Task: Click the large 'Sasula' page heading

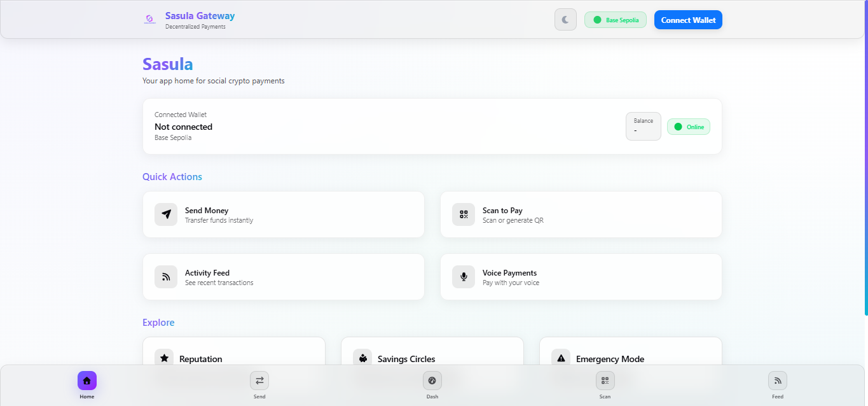Action: click(x=168, y=64)
